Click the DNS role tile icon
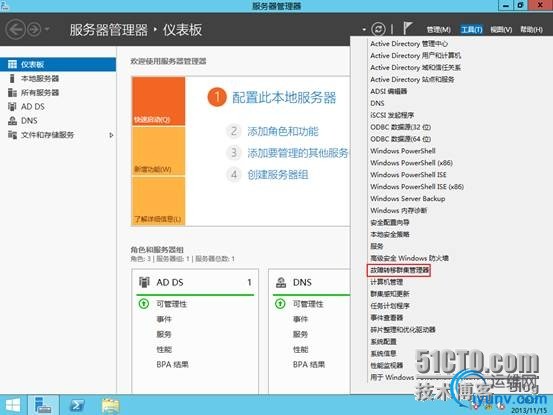The image size is (553, 415). (x=281, y=282)
